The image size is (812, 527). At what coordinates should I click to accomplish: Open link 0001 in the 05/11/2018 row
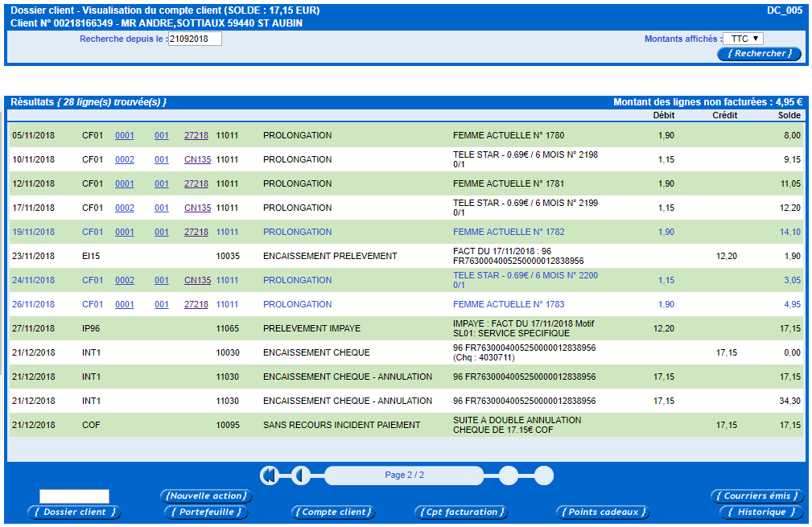[x=125, y=136]
